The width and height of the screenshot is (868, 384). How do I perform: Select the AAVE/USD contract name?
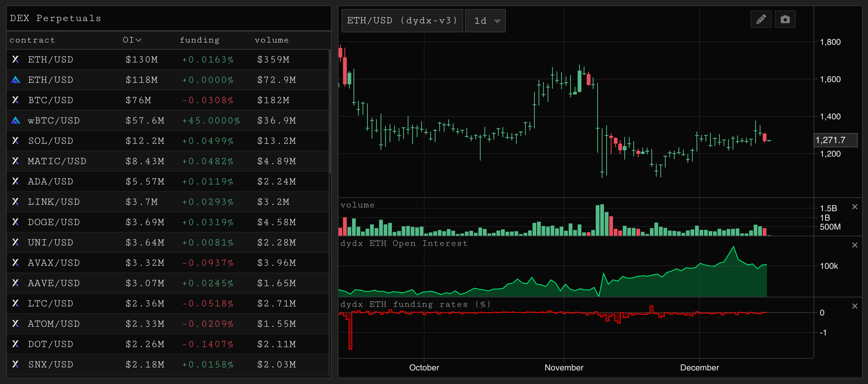point(54,283)
